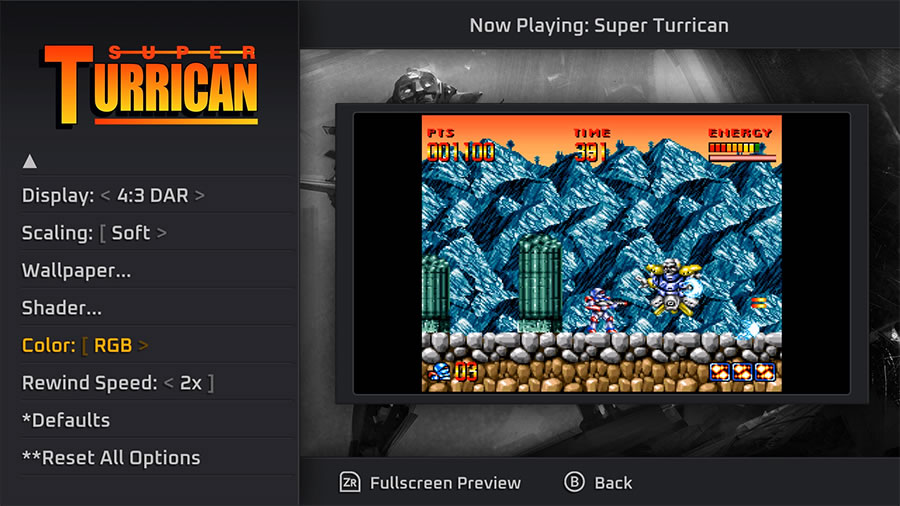Image resolution: width=900 pixels, height=506 pixels.
Task: Click the right arrow after 4:3 DAR
Action: click(199, 196)
